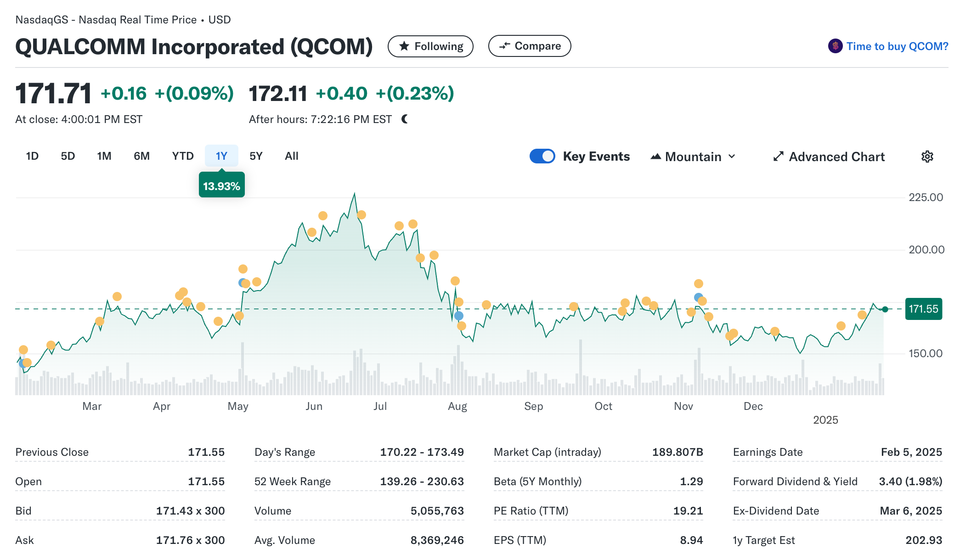This screenshot has width=960, height=560.
Task: Select the 1D time range tab
Action: click(32, 156)
